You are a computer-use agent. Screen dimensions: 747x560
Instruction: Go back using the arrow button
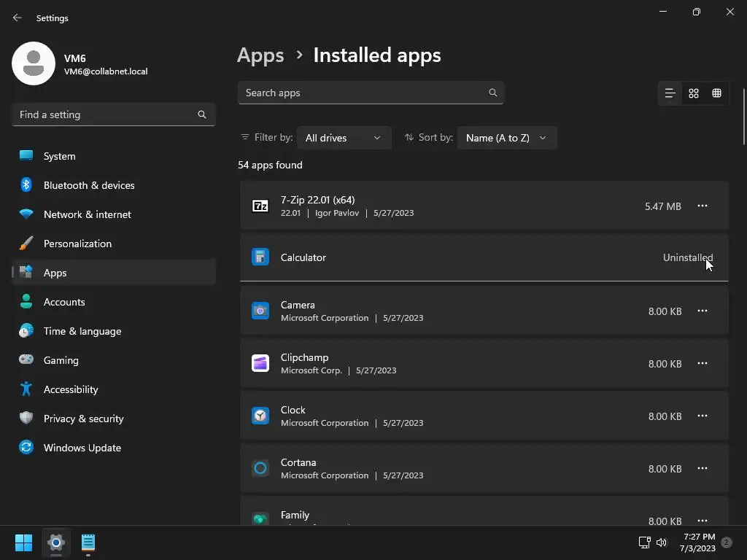(18, 17)
